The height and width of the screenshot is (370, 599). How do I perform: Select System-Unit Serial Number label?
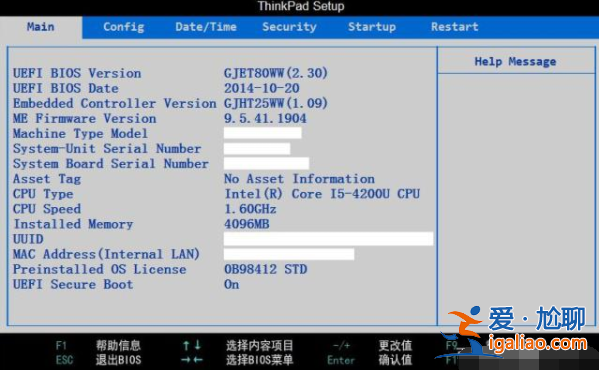pyautogui.click(x=107, y=149)
